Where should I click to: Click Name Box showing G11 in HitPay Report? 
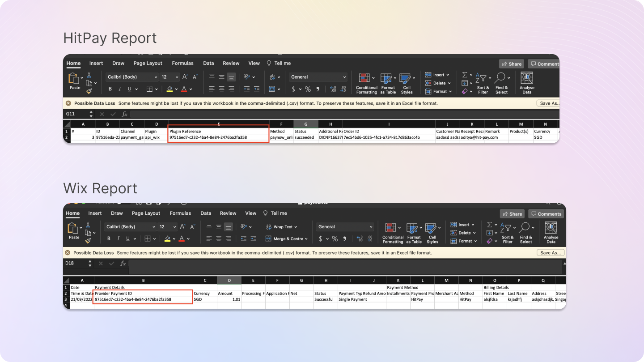click(79, 114)
